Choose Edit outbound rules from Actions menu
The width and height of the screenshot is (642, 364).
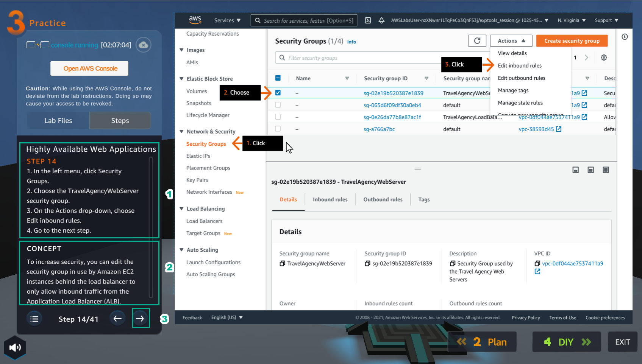522,78
